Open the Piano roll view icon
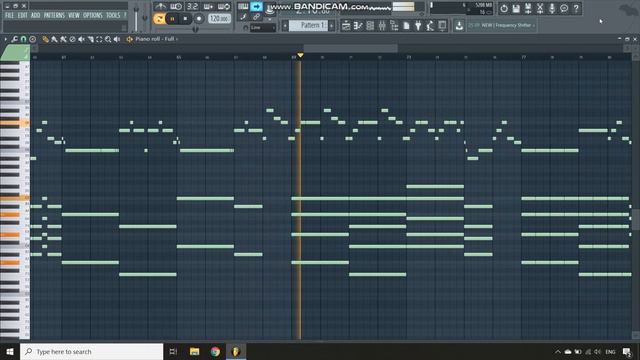 (358, 26)
